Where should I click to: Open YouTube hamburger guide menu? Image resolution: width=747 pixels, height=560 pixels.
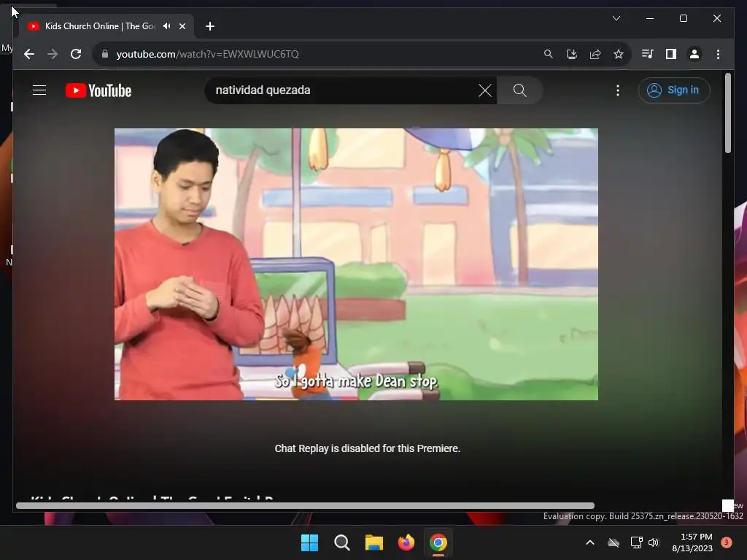(x=39, y=90)
